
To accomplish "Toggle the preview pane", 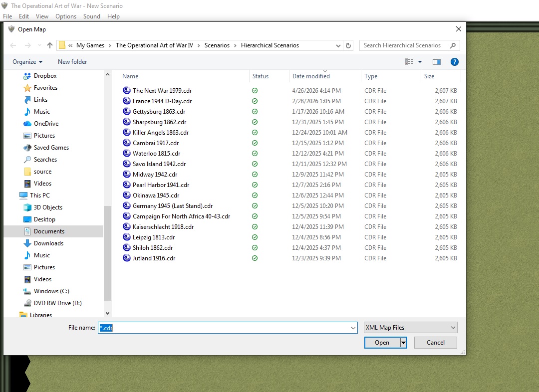I will (437, 62).
